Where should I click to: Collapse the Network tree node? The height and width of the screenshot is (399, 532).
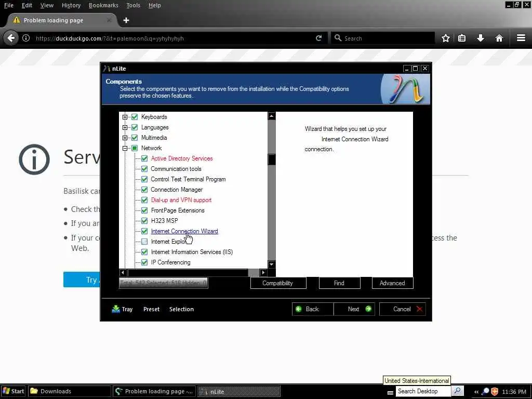tap(125, 148)
